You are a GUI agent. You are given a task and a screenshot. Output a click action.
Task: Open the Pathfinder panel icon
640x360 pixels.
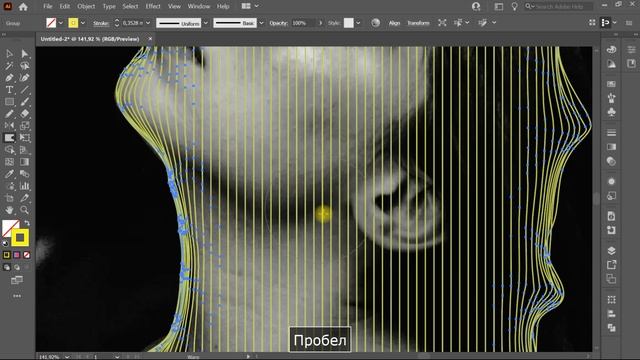point(611,328)
